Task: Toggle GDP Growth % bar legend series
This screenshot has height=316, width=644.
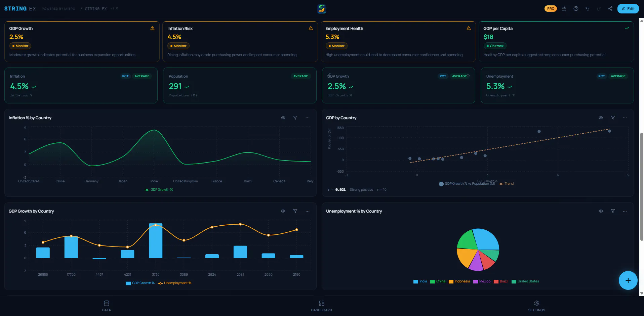Action: [140, 283]
